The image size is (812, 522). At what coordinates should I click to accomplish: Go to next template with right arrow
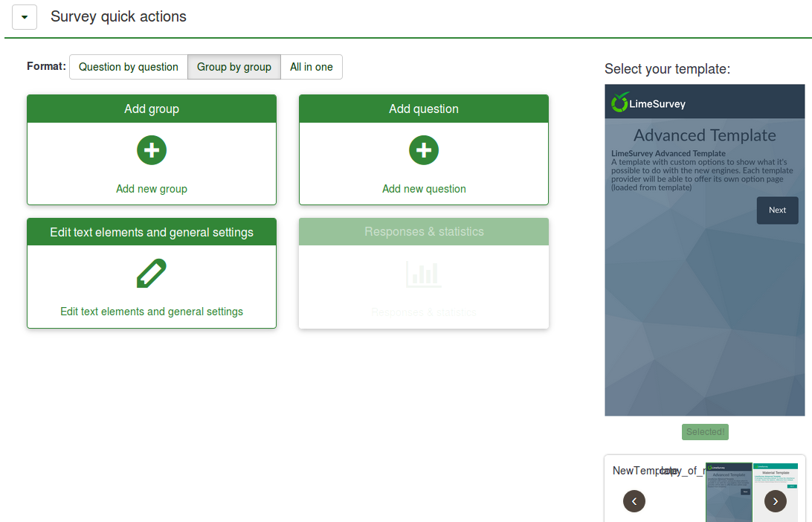[776, 501]
